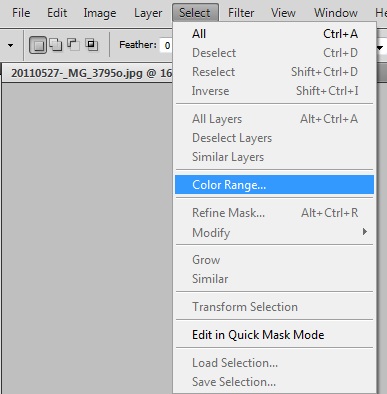Open the Layer menu
This screenshot has height=394, width=387.
[148, 13]
